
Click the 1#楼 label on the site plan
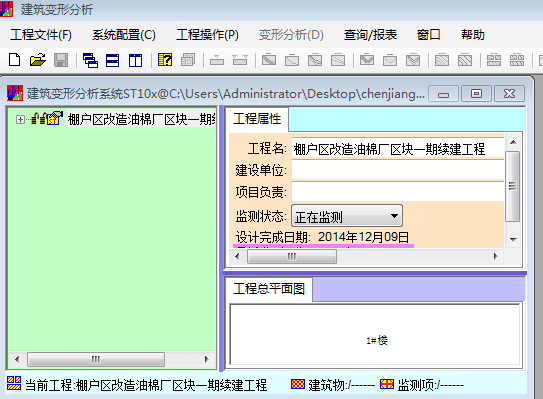pyautogui.click(x=377, y=340)
